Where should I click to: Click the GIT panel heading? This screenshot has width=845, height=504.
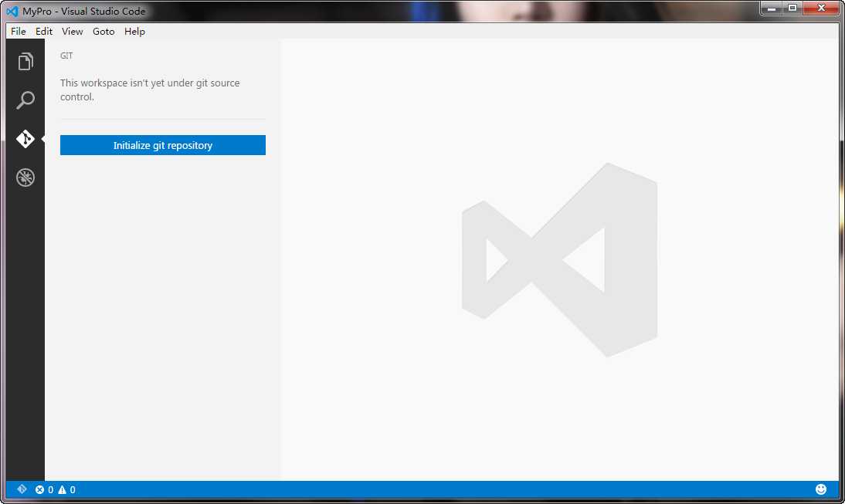[x=66, y=56]
